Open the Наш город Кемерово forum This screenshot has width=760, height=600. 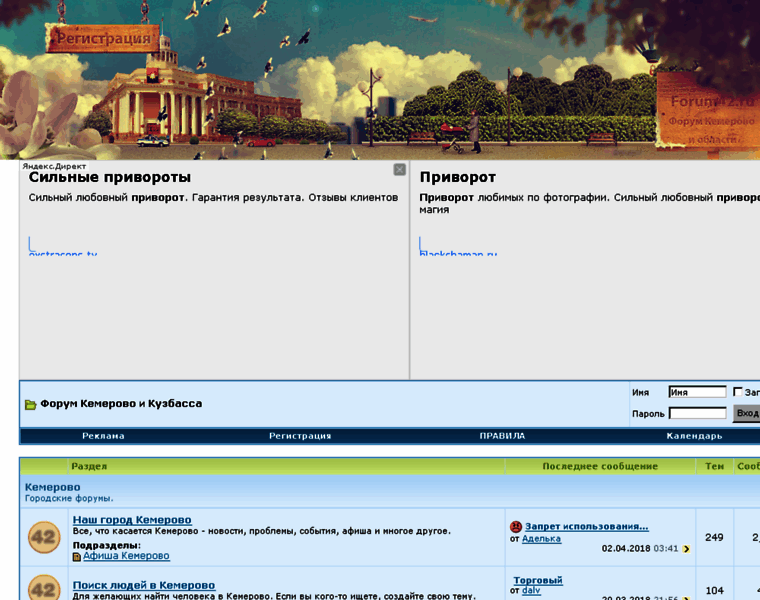click(x=132, y=520)
